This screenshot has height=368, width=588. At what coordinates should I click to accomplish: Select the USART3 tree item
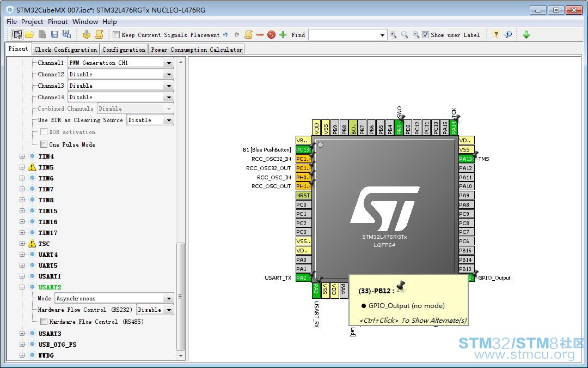(50, 334)
